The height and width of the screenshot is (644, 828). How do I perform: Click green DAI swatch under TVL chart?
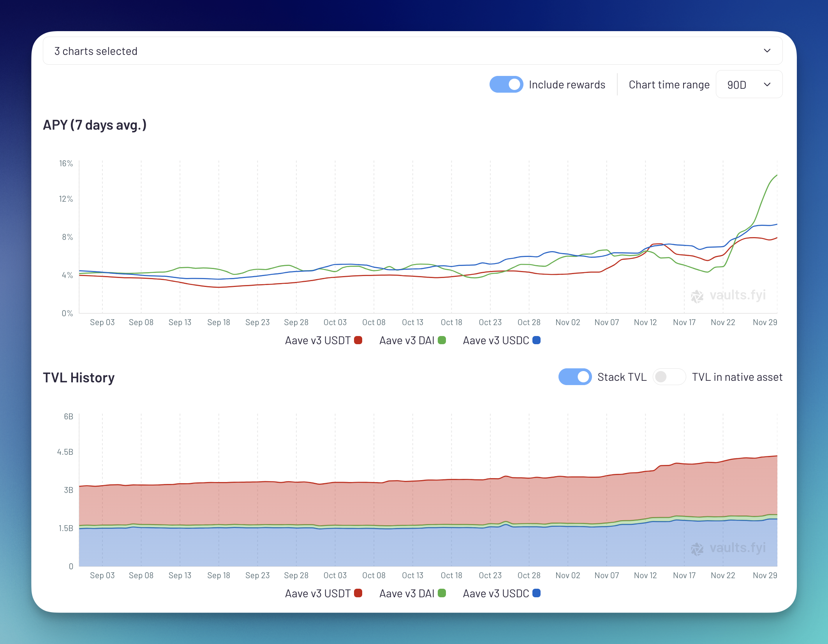pos(442,593)
